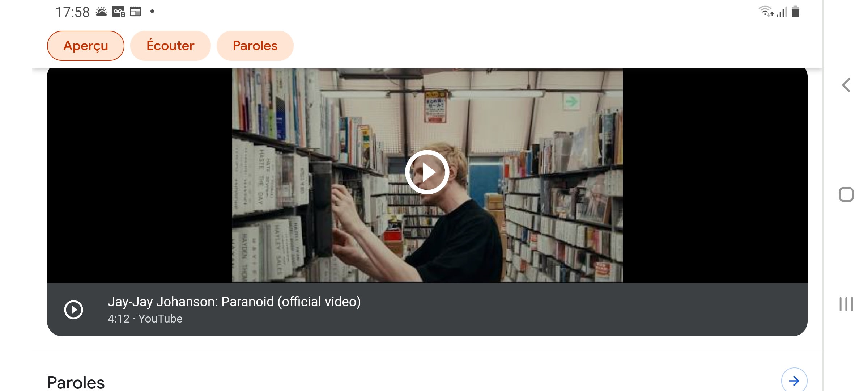Tap the battery indicator icon
The width and height of the screenshot is (868, 391).
click(x=795, y=12)
